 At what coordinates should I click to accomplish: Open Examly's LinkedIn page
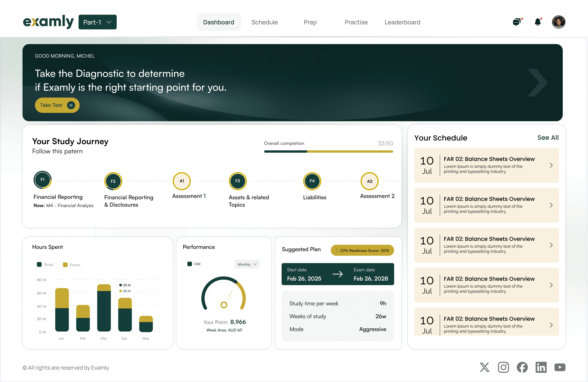coord(541,367)
